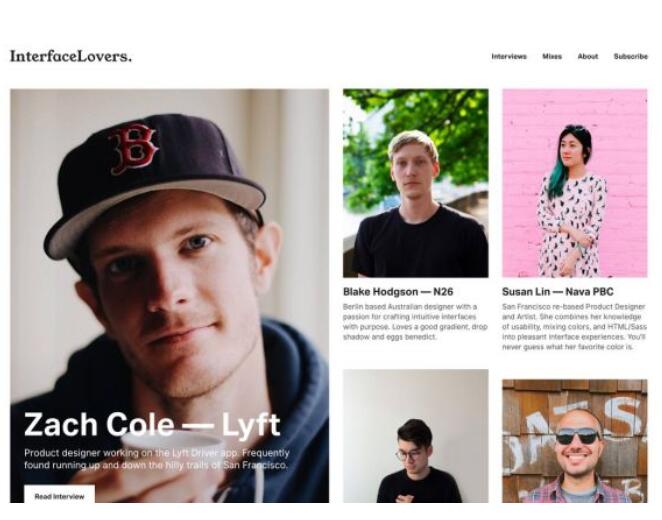Click the coffee cup in featured photo
662x520 pixels.
tap(171, 458)
